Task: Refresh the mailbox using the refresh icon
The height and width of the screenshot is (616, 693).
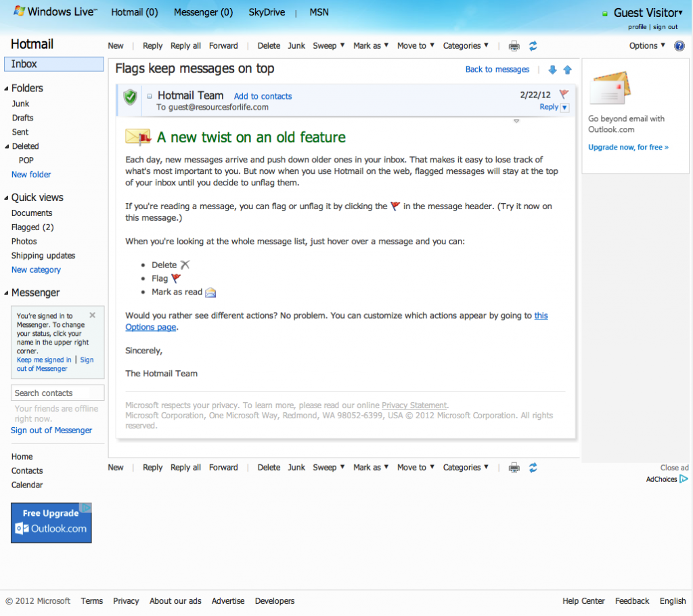Action: [533, 45]
